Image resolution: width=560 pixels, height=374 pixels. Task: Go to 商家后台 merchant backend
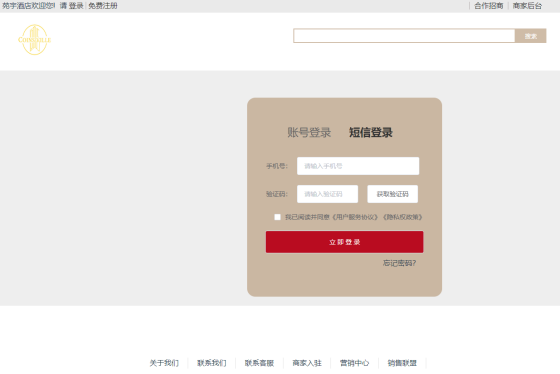[x=527, y=6]
